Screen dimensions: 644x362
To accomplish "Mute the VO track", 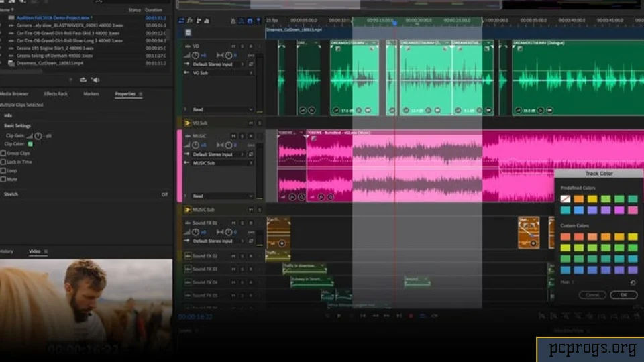I will pos(233,46).
